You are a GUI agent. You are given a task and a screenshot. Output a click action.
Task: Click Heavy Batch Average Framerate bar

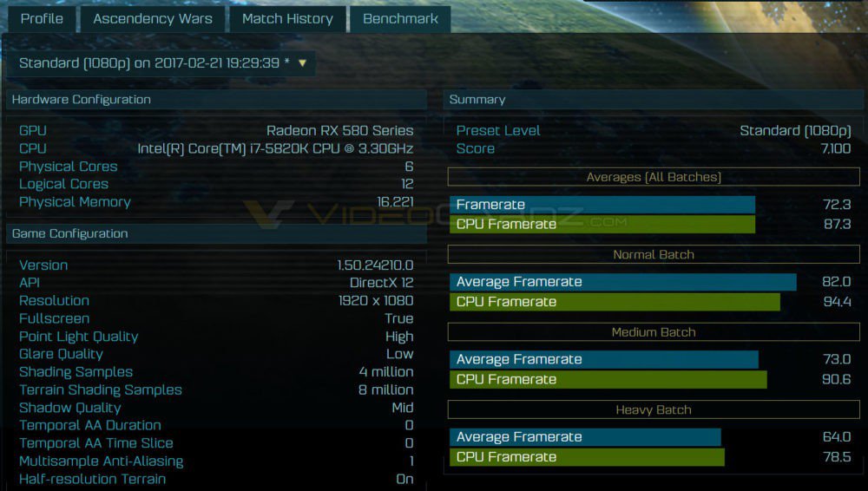pyautogui.click(x=585, y=436)
